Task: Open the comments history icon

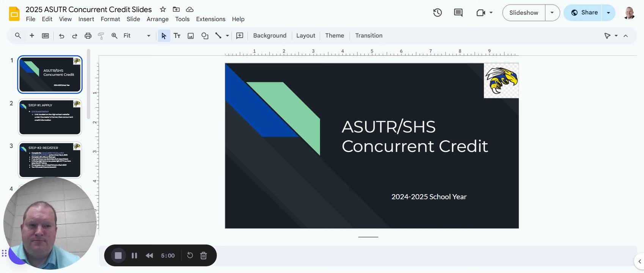Action: pos(458,13)
